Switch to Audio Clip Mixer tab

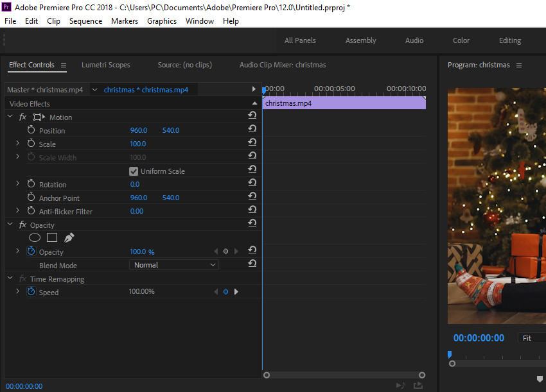[x=283, y=65]
